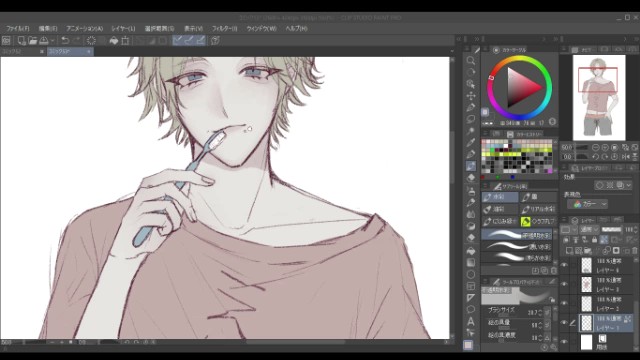Click the layer opacity stepper arrows
The height and width of the screenshot is (360, 640).
click(635, 229)
